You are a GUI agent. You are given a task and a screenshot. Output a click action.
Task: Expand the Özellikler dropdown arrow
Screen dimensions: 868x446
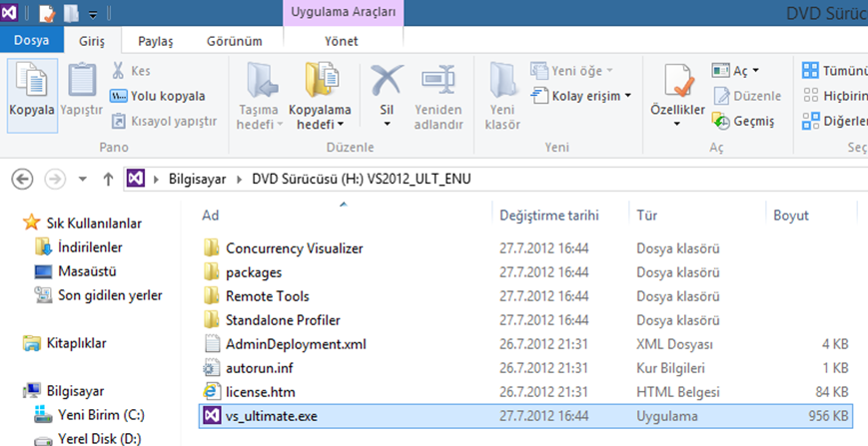(677, 124)
